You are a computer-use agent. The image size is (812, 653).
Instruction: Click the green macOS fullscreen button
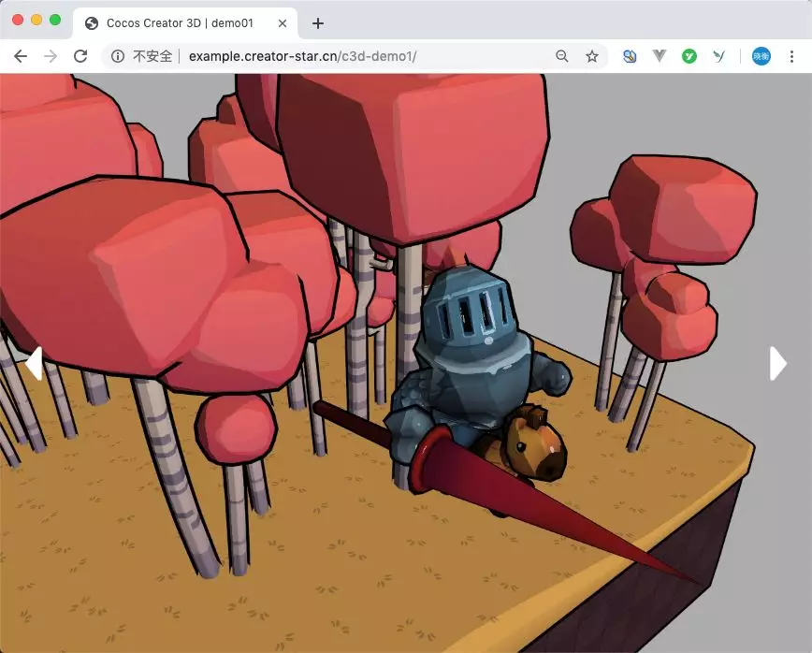click(55, 20)
